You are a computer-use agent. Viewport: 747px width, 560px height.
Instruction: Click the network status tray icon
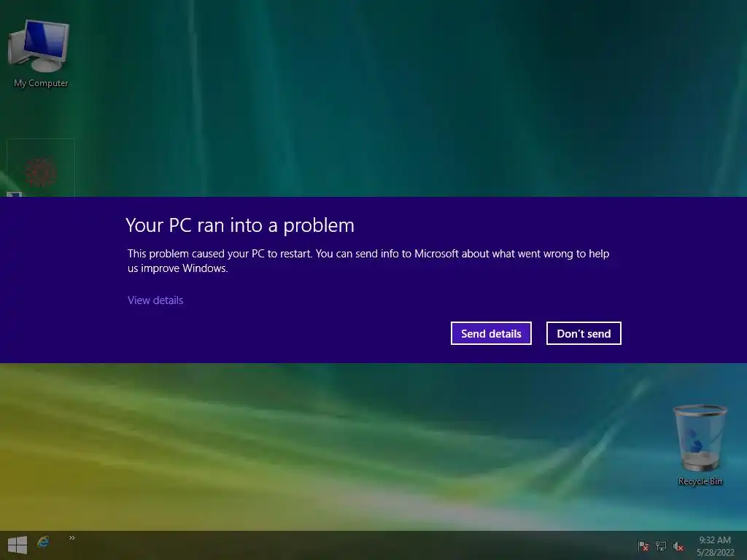661,545
